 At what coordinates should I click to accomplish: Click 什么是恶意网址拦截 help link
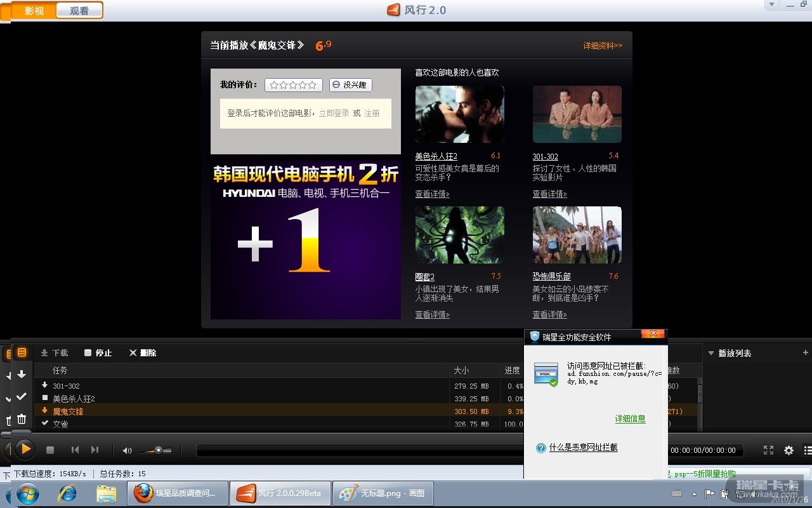point(584,448)
